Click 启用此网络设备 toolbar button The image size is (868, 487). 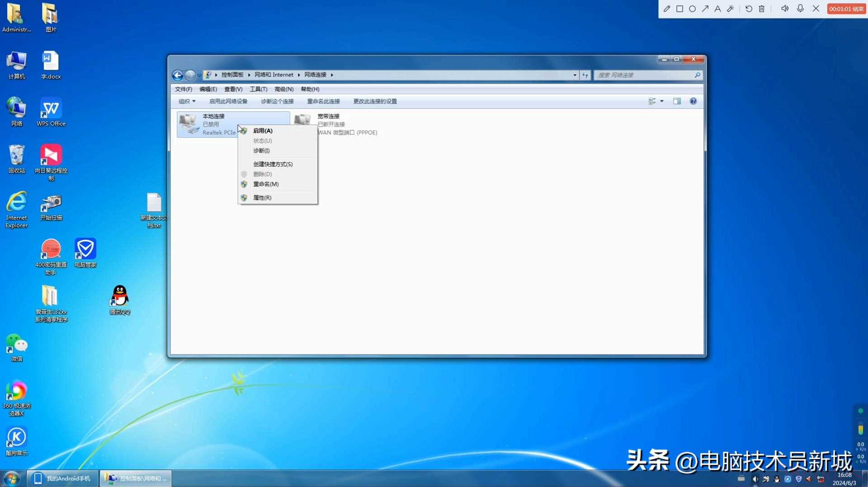(228, 101)
